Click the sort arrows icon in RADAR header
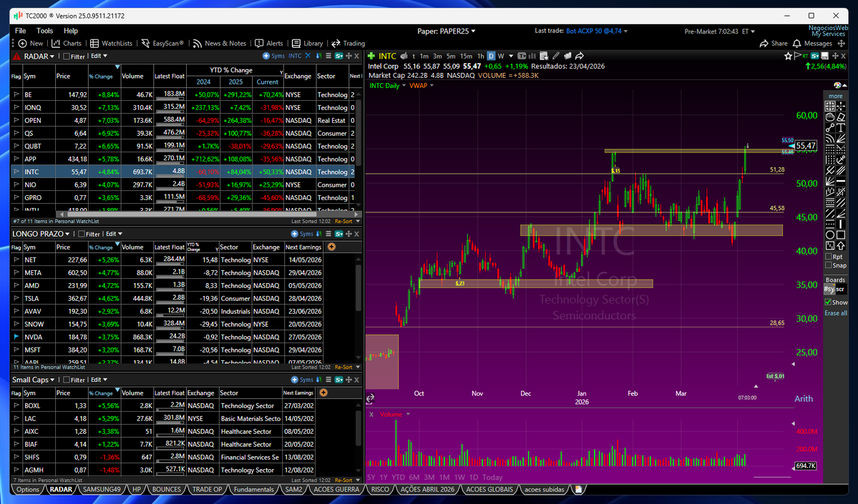This screenshot has height=504, width=858. [318, 56]
